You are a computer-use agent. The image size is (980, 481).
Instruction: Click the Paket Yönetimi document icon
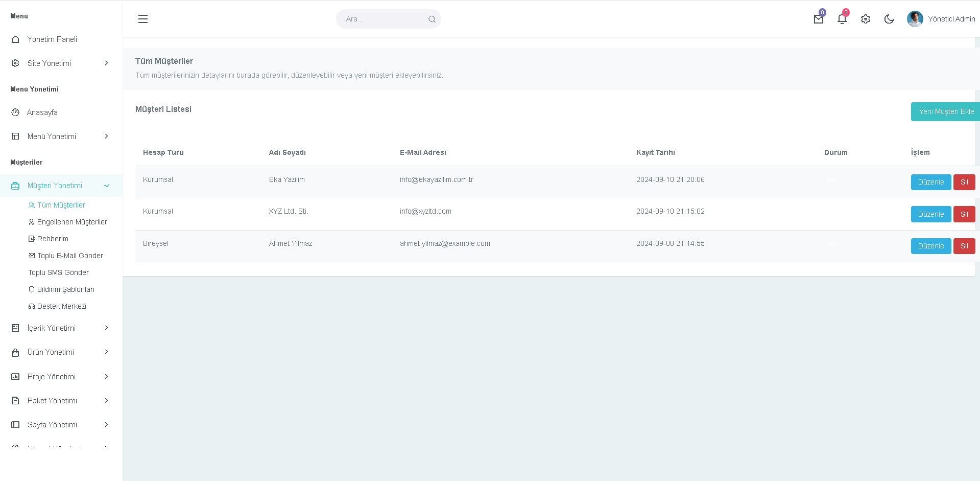[15, 401]
